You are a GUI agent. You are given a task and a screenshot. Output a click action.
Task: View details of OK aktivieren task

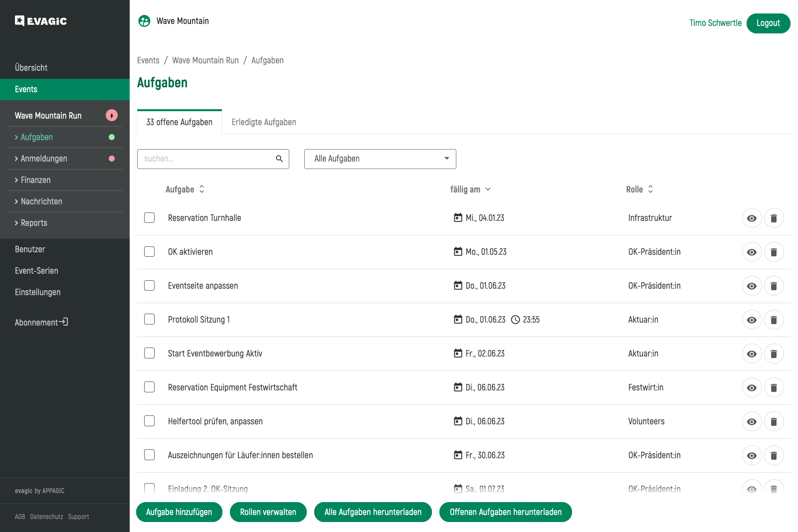752,252
